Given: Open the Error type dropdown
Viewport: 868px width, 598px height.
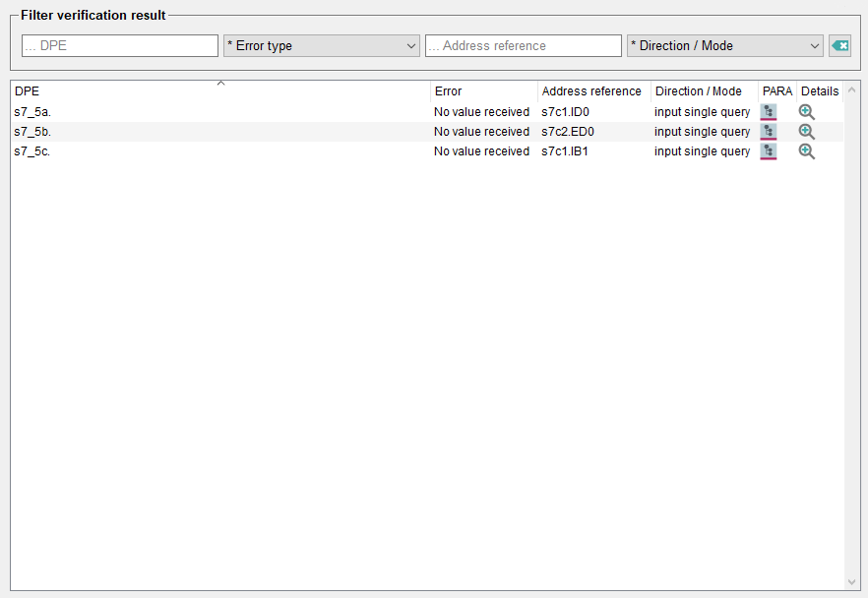Looking at the screenshot, I should 322,46.
